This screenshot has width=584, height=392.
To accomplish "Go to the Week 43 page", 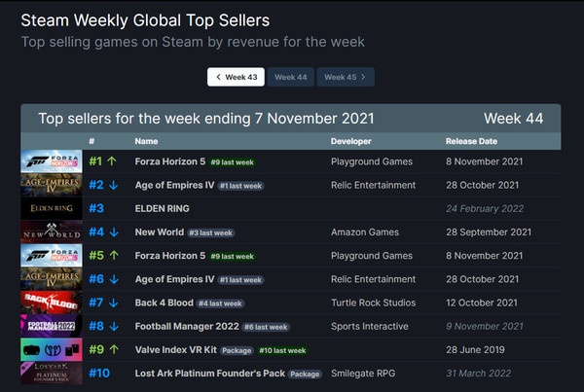I will (x=236, y=77).
